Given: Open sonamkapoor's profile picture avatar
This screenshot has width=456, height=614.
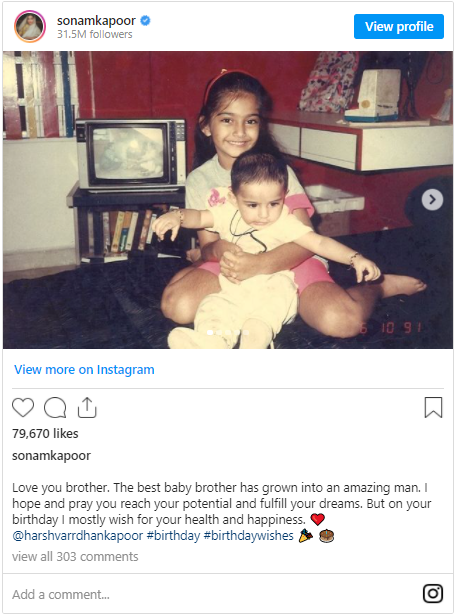Looking at the screenshot, I should pyautogui.click(x=30, y=26).
